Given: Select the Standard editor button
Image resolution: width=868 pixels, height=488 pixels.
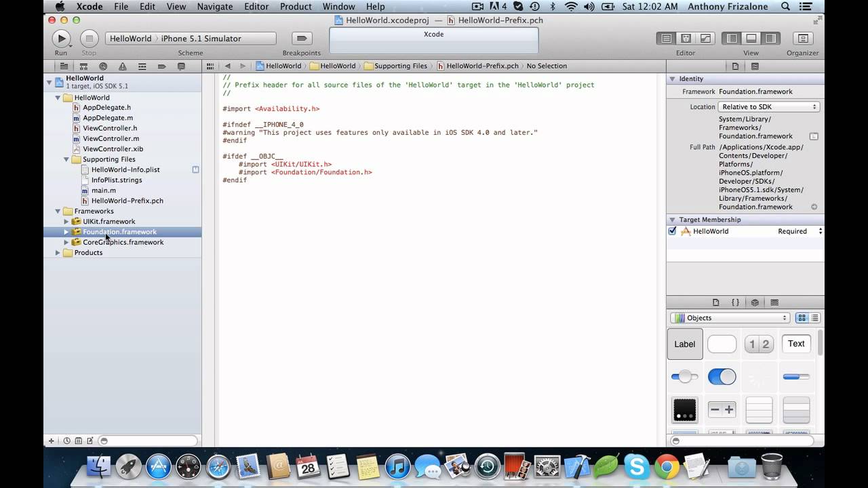Looking at the screenshot, I should (667, 39).
